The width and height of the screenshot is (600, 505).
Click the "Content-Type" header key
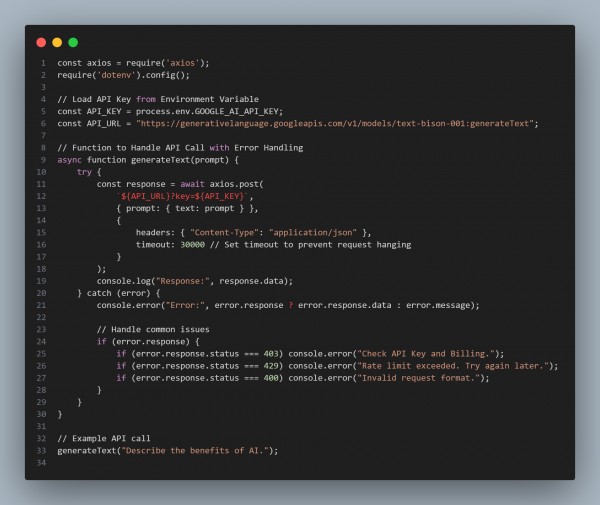click(x=224, y=233)
